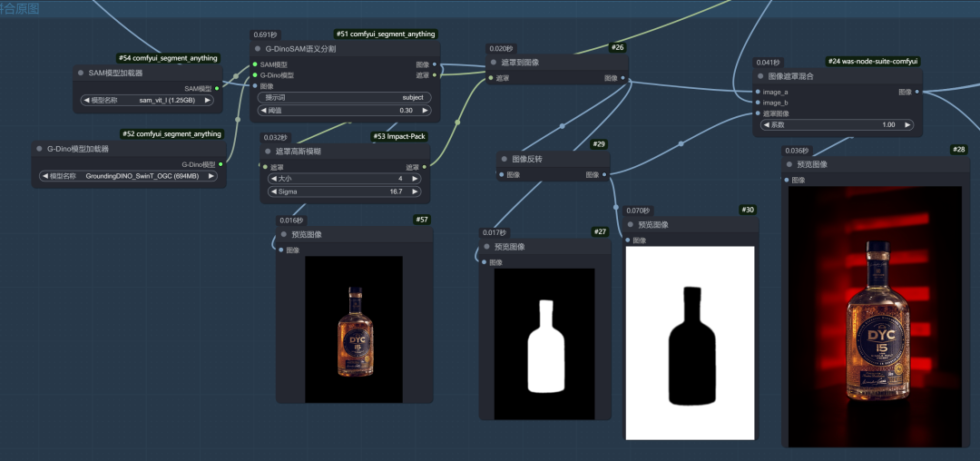Click the #53 Impact-Pack badge
980x461 pixels.
point(399,136)
